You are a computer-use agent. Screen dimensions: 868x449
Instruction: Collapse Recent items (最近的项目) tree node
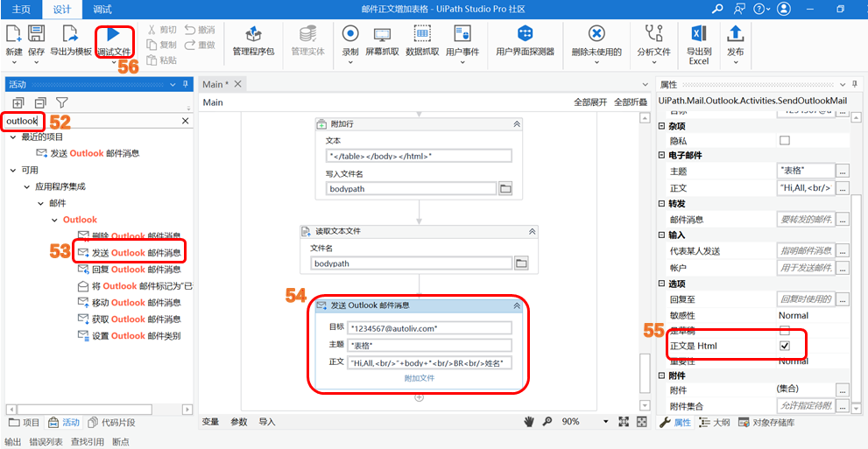click(13, 137)
